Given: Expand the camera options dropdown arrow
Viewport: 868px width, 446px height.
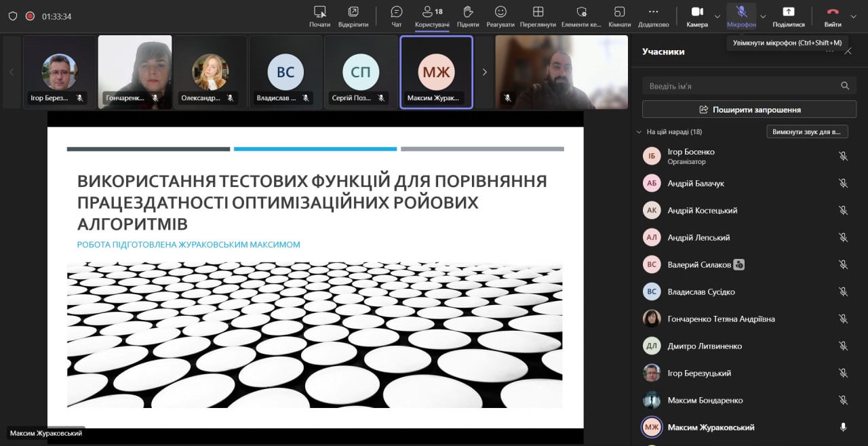Looking at the screenshot, I should (717, 16).
